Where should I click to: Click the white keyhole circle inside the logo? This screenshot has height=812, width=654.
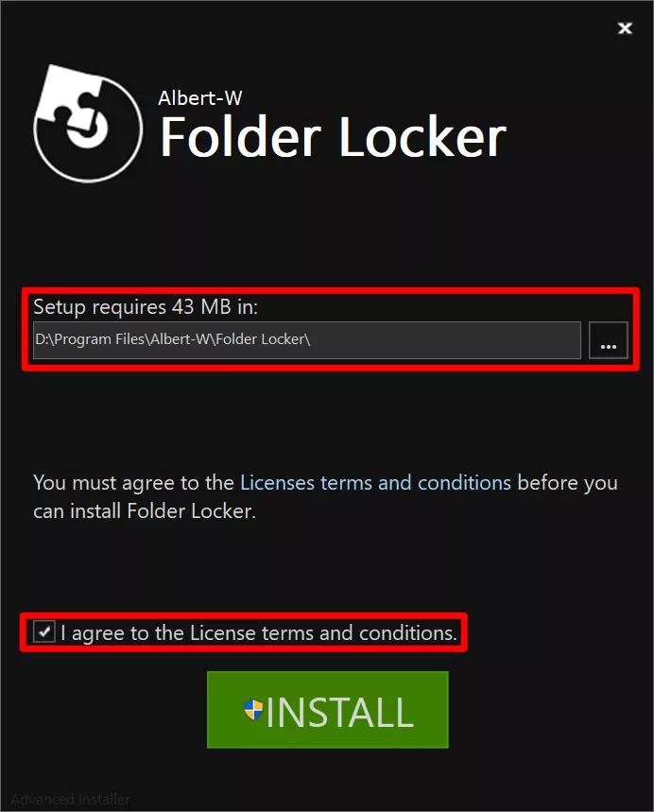tap(89, 130)
